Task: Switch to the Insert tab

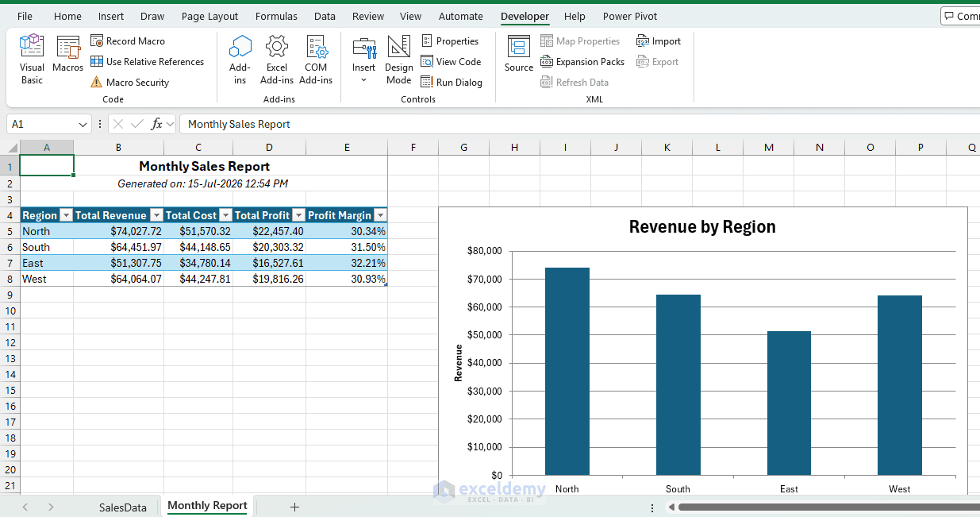Action: pyautogui.click(x=111, y=16)
